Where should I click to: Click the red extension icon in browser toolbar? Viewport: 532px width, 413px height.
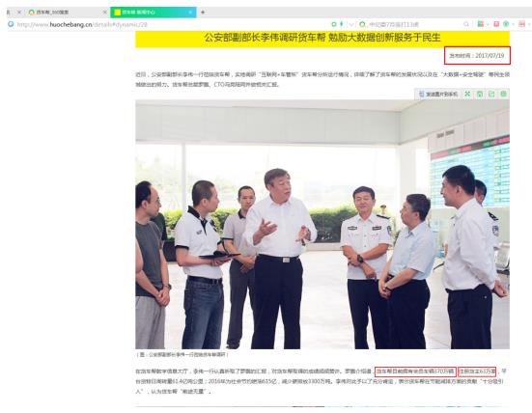coord(496,24)
